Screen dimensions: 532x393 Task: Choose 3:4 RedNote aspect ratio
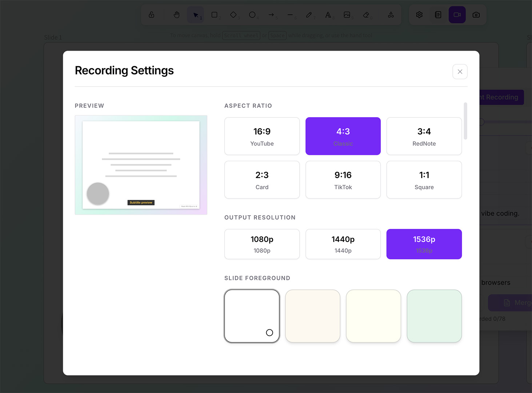[424, 136]
